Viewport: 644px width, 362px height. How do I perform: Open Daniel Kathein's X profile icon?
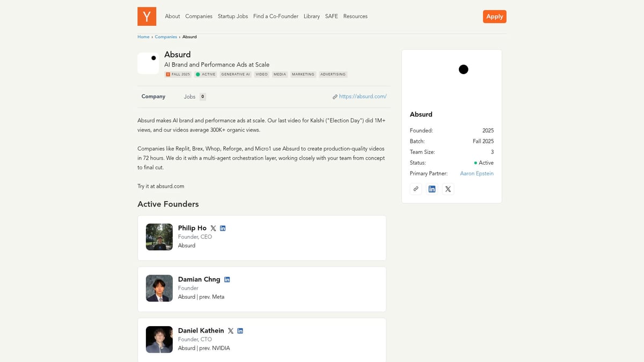pos(231,331)
